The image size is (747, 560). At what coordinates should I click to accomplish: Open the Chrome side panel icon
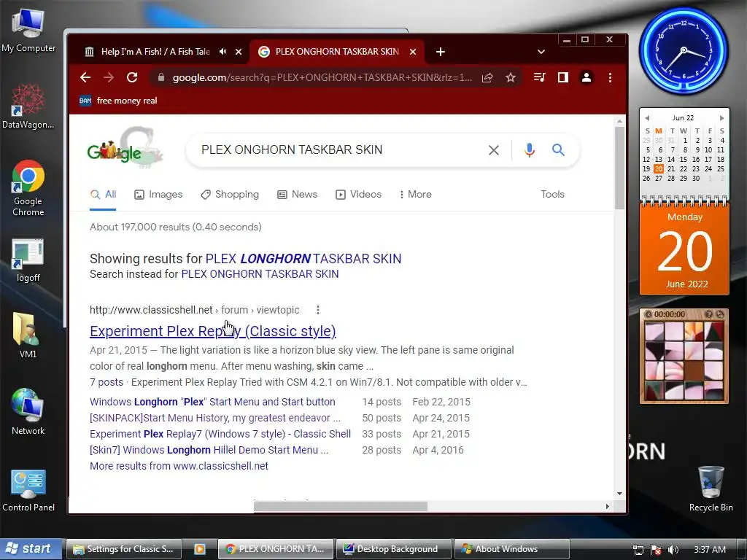click(x=563, y=77)
